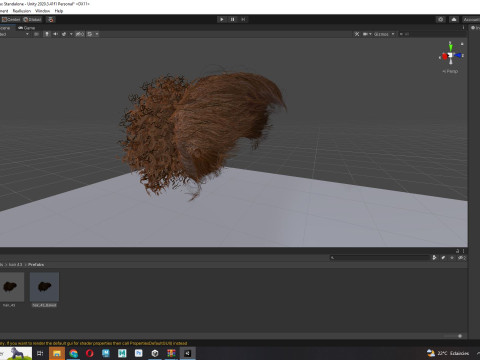Screen dimensions: 480x360
Task: Toggle the Gizmos button
Action: tap(381, 34)
